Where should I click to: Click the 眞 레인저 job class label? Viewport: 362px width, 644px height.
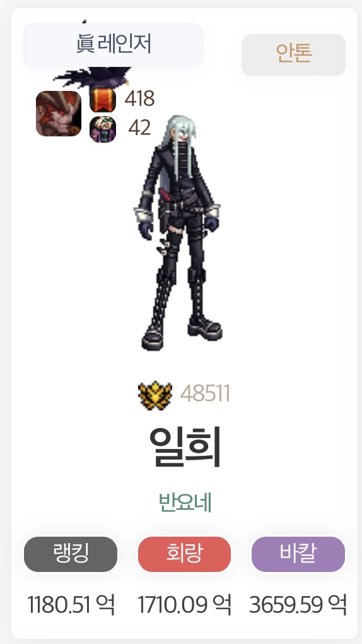click(x=113, y=45)
